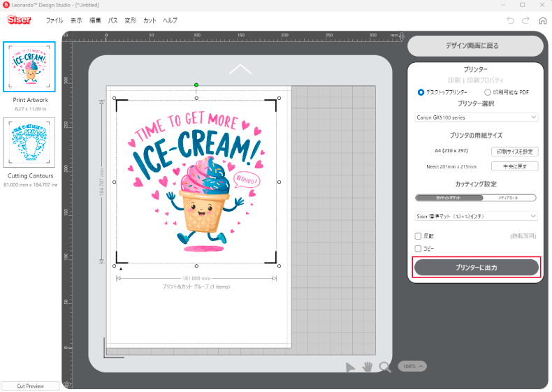This screenshot has height=392, width=552.
Task: Open the Canon GX5100 printer dropdown
Action: click(x=477, y=117)
